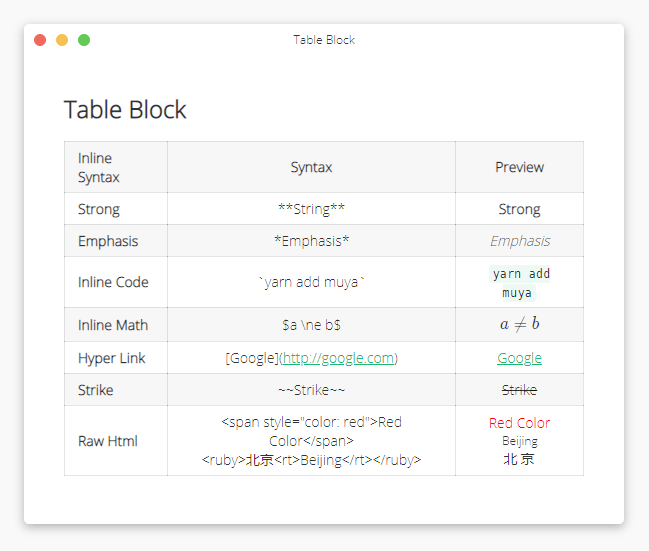Select the Raw Html row label
The image size is (649, 551).
[x=108, y=441]
